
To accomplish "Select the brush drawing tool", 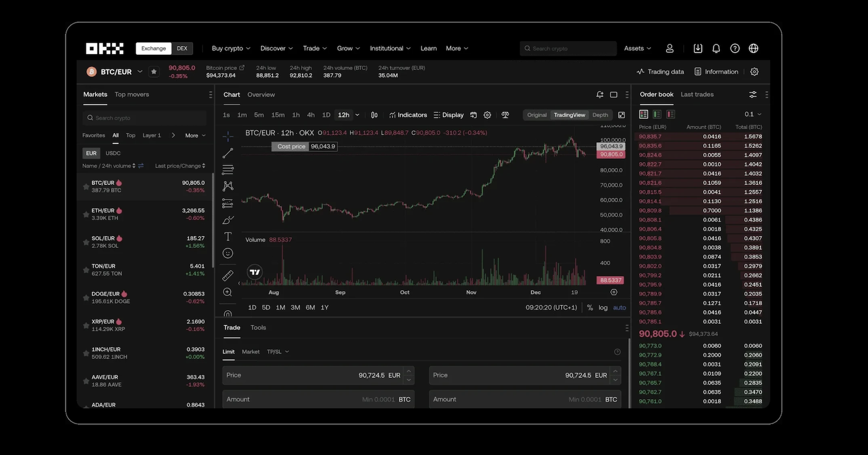I will [228, 220].
